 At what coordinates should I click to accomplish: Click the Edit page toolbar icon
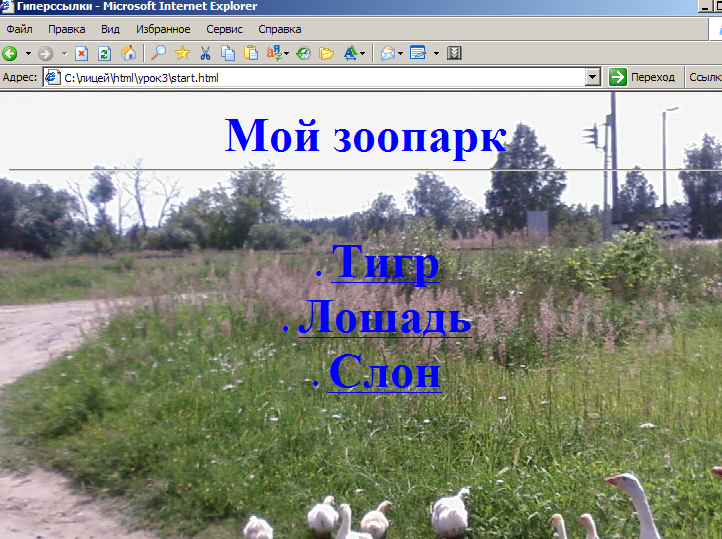(x=418, y=53)
